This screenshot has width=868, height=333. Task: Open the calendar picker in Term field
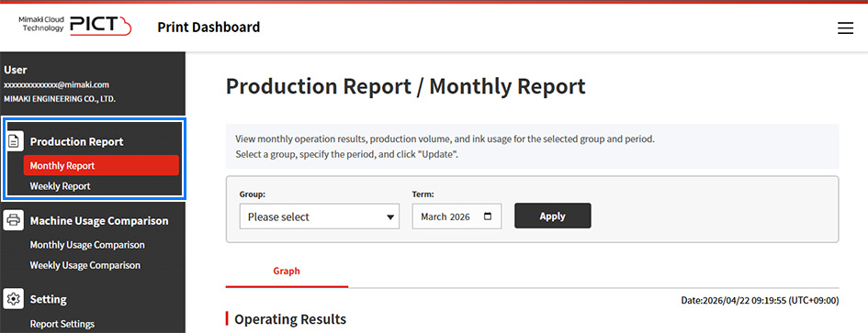pos(487,216)
